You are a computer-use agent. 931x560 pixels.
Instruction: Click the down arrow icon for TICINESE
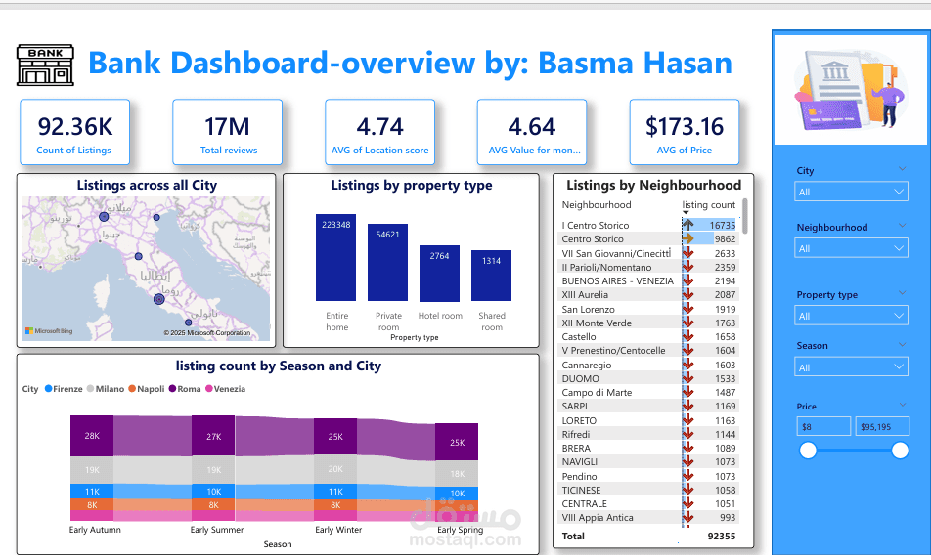[688, 490]
